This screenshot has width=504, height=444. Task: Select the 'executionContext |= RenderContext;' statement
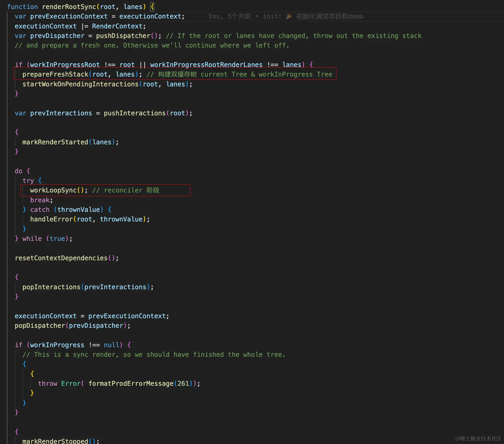81,26
